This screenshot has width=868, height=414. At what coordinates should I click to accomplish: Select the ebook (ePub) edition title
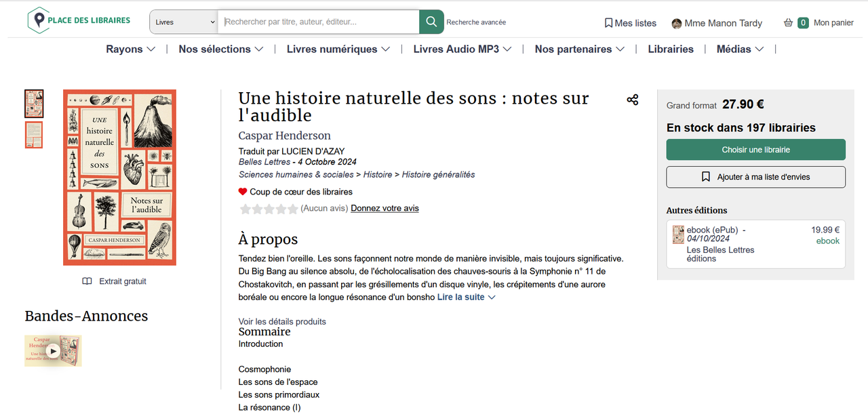click(x=712, y=230)
